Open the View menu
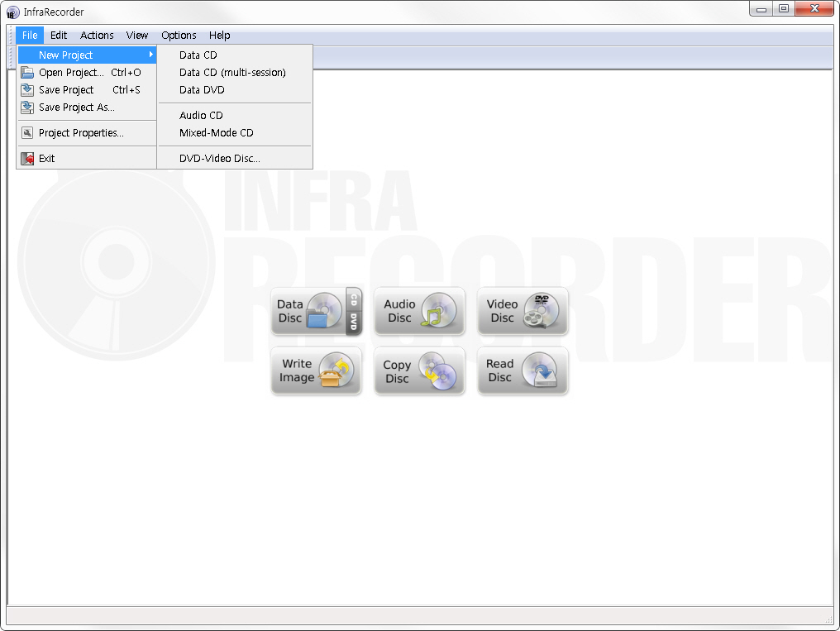The image size is (840, 631). pos(137,36)
